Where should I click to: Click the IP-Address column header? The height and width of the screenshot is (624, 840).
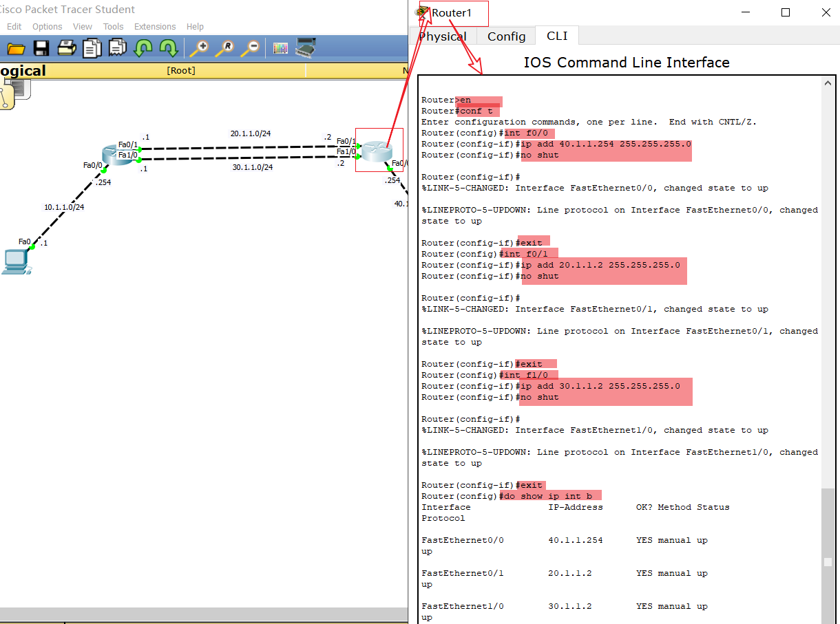[576, 507]
